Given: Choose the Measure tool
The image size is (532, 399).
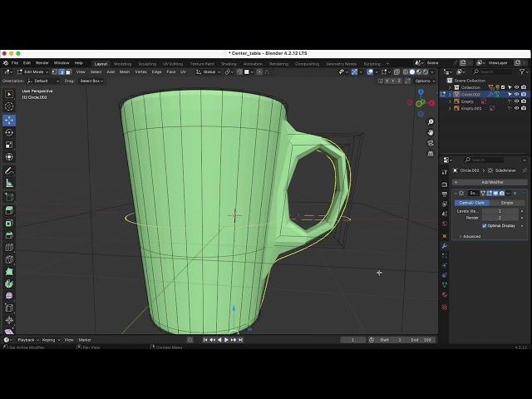Looking at the screenshot, I should coord(9,184).
